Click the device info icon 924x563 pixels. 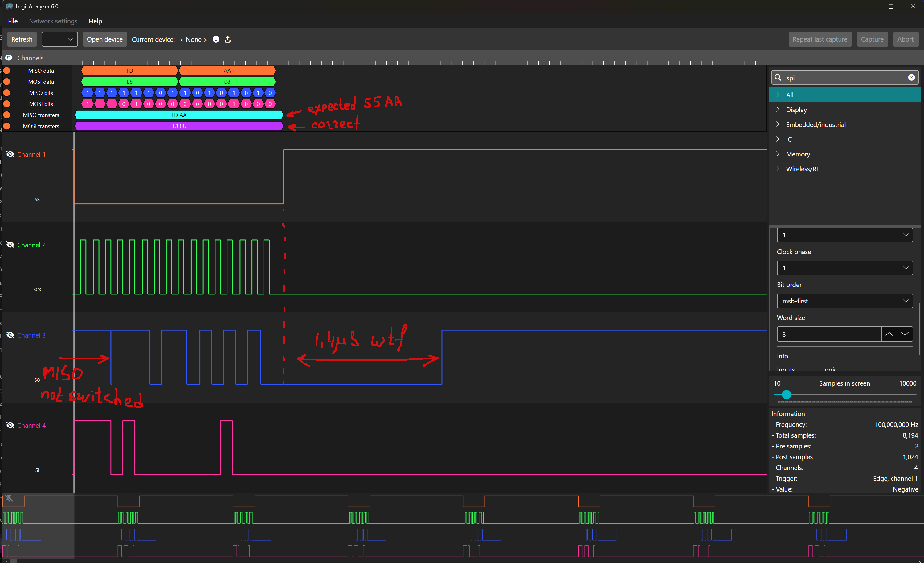click(x=216, y=39)
